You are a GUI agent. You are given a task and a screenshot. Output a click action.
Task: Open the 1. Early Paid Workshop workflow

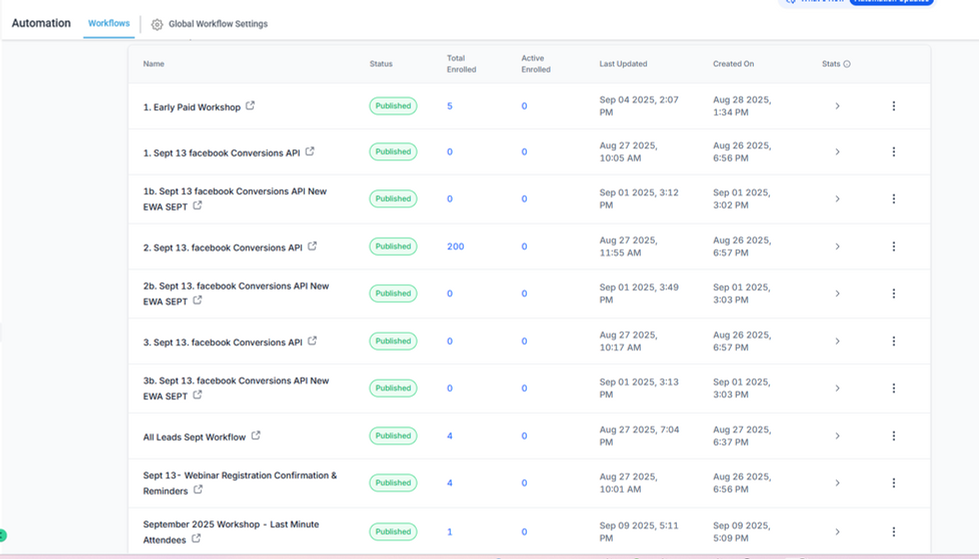coord(192,107)
